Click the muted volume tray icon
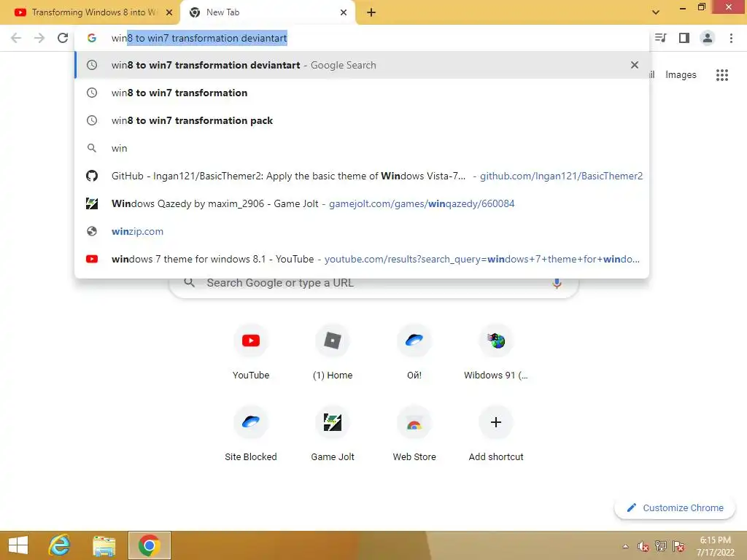 pos(643,546)
